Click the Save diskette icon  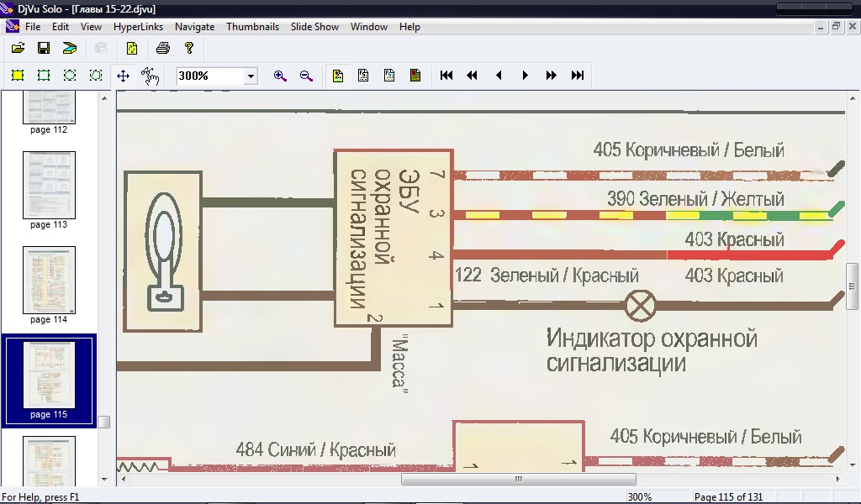(x=44, y=49)
